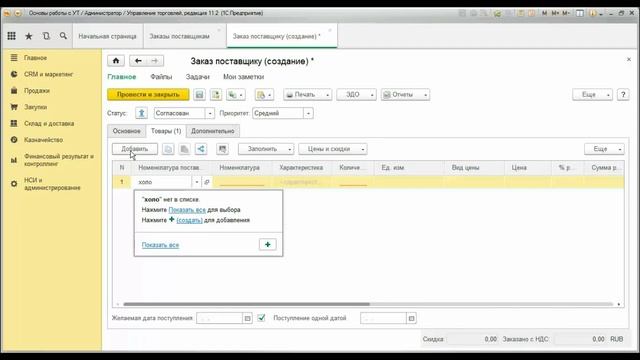Click the horizontal scrollbar of the goods table

(x=247, y=304)
